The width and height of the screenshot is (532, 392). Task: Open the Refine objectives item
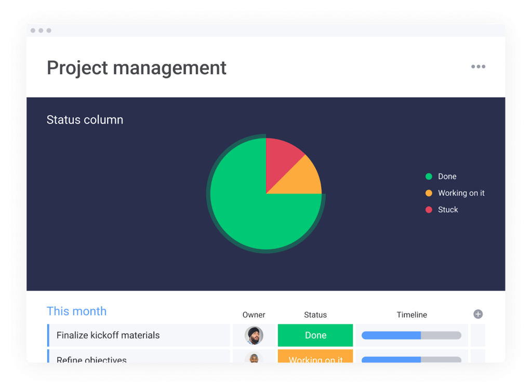tap(91, 359)
